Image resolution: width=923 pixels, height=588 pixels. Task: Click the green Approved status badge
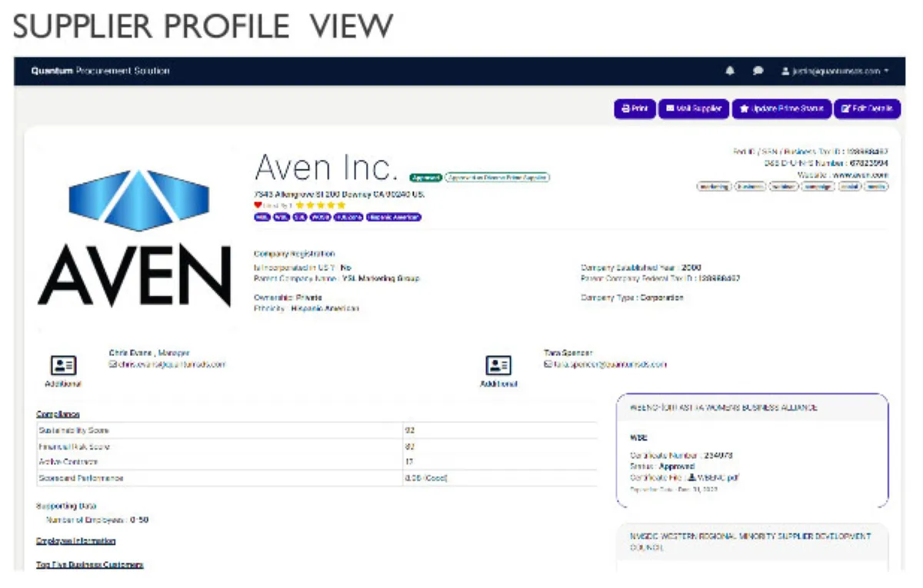click(425, 178)
